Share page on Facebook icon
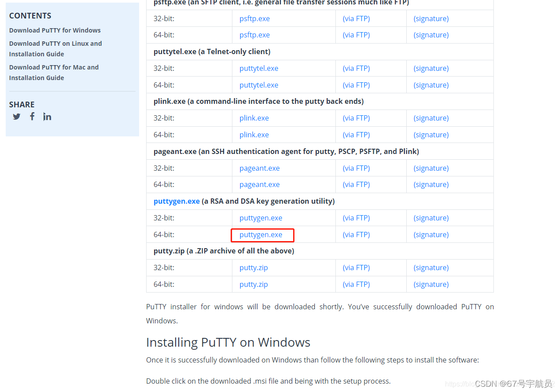559x392 pixels. pos(32,116)
